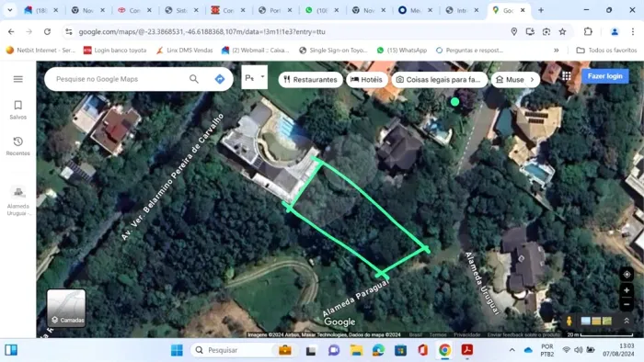Bookmark this page with the star
644x362 pixels.
point(563,31)
